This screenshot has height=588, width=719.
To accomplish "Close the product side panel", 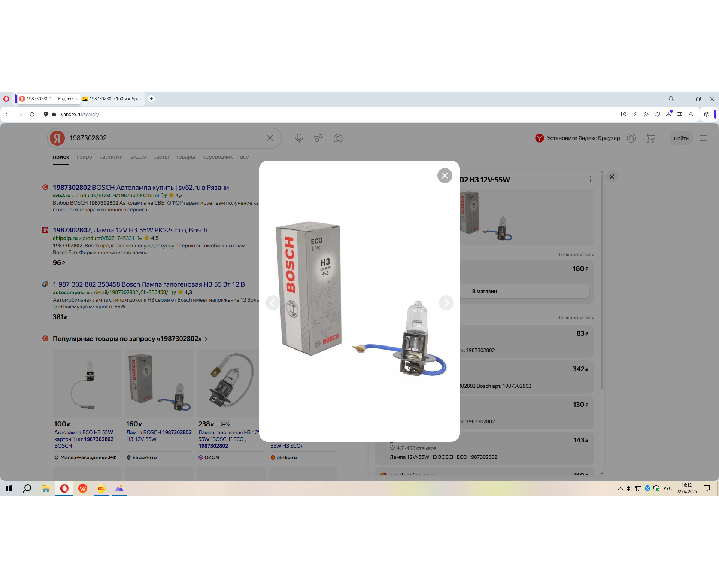I will click(x=612, y=177).
